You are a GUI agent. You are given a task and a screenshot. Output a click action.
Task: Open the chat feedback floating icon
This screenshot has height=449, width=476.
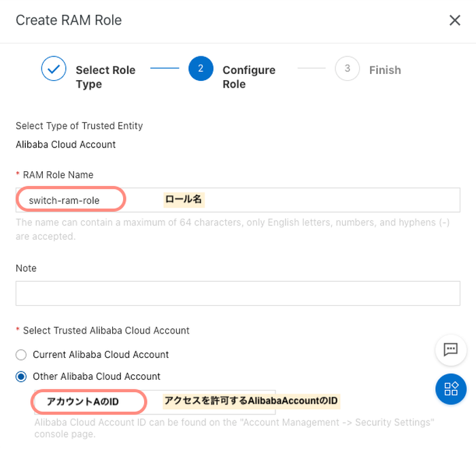tap(450, 350)
